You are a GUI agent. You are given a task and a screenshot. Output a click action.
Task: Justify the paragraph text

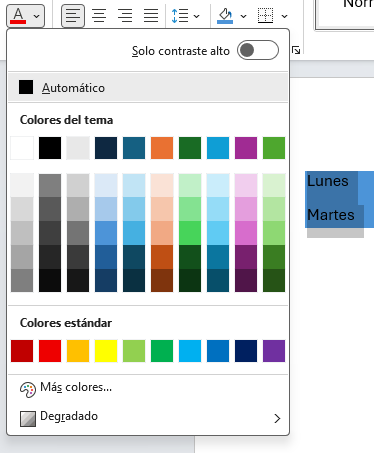point(151,16)
